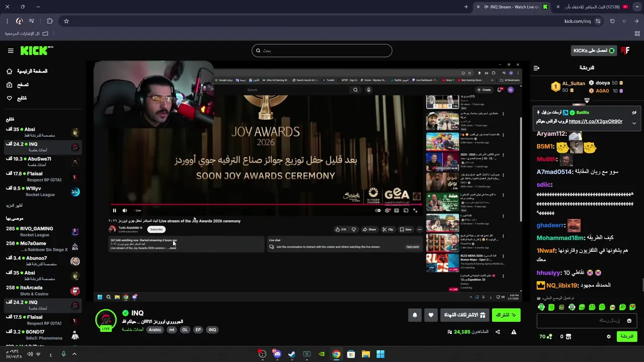This screenshot has height=362, width=644.
Task: Open the Microsoft Store taskbar icon
Action: (x=351, y=354)
